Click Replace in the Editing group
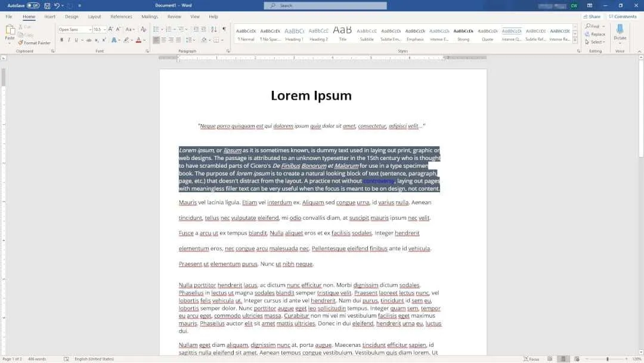Image resolution: width=644 pixels, height=363 pixels. coord(595,34)
